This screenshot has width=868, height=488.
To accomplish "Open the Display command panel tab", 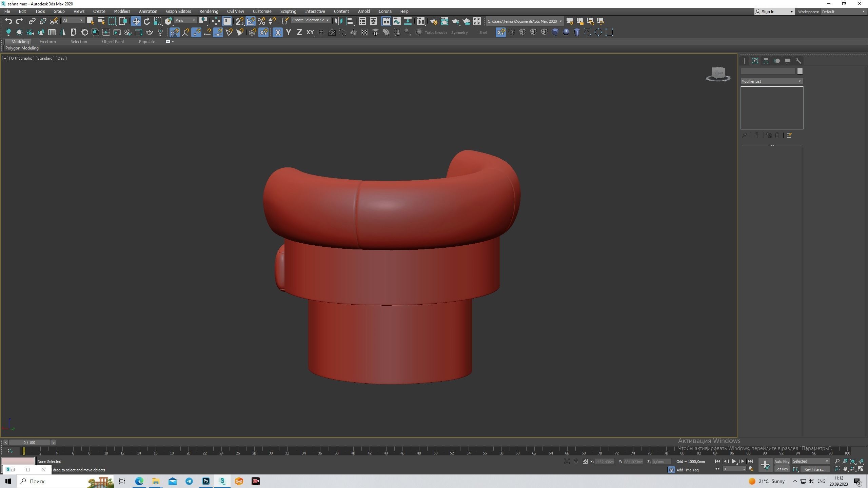I will click(x=788, y=61).
